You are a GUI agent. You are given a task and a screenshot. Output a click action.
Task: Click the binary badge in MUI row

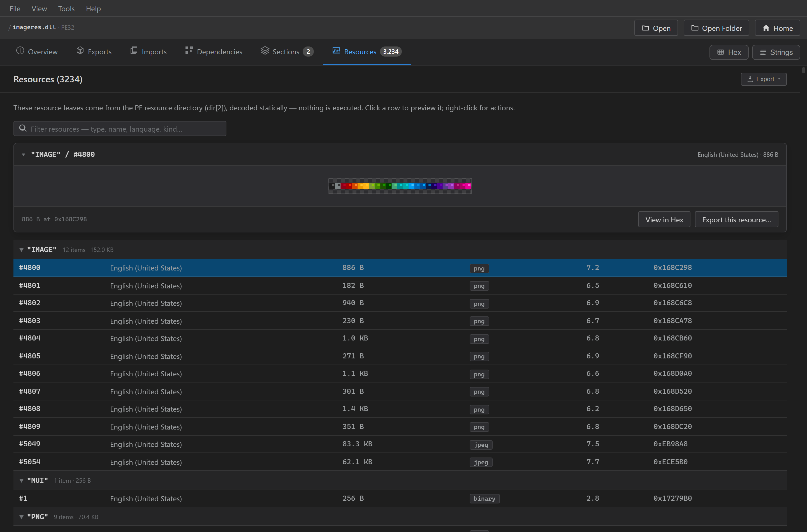pos(484,499)
